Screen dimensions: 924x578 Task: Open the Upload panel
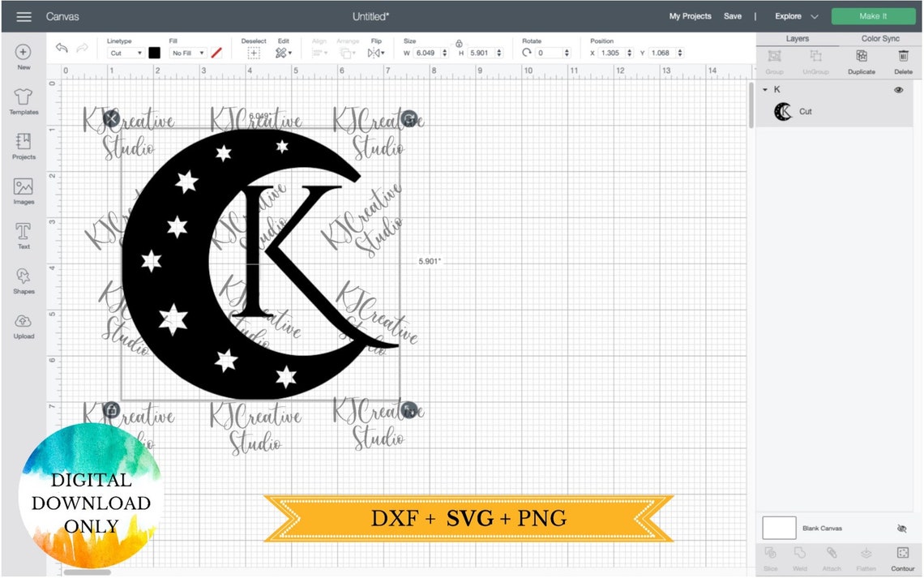24,326
